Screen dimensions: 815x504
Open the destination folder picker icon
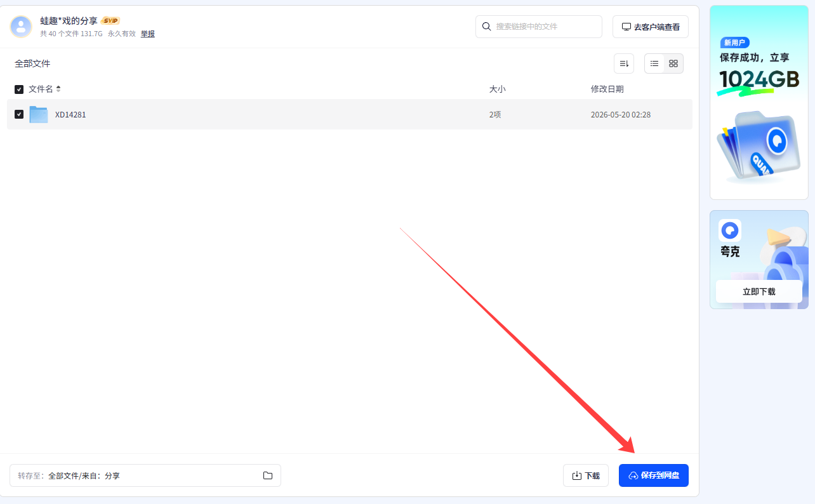click(268, 475)
